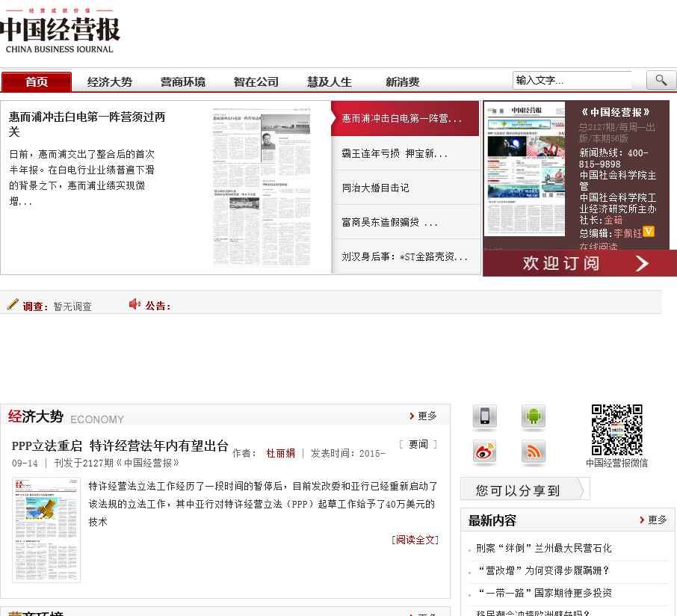Open "一带一路"国家期待更多投资
This screenshot has height=616, width=677.
click(x=545, y=593)
